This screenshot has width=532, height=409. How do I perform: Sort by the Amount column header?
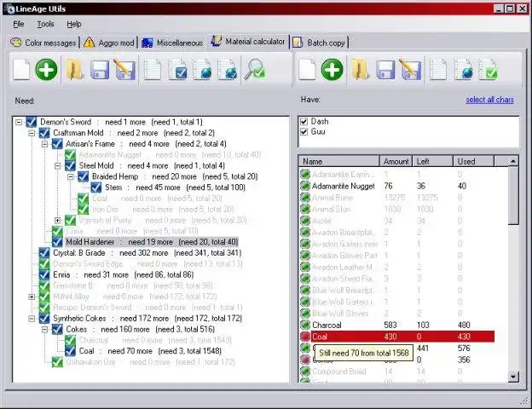pos(396,161)
